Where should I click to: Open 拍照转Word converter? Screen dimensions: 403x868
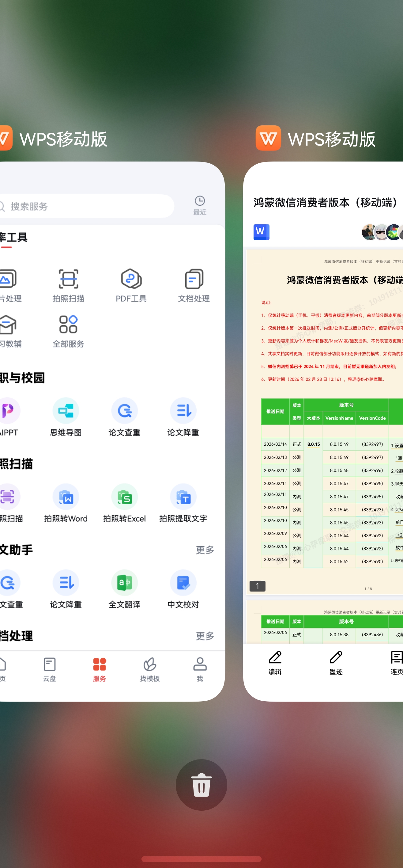point(66,502)
